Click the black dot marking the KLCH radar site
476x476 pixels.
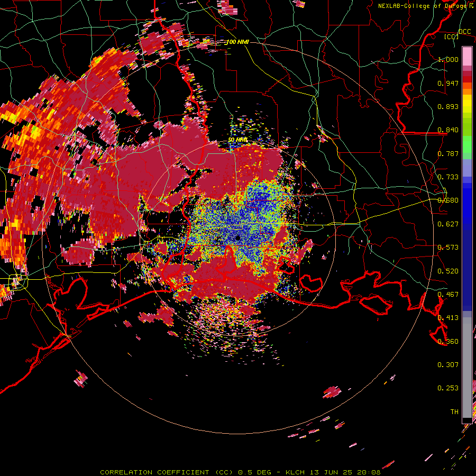(237, 239)
